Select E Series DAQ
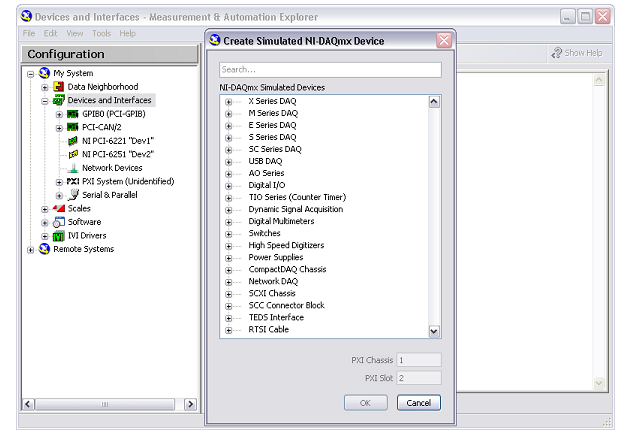The image size is (618, 431). (272, 125)
